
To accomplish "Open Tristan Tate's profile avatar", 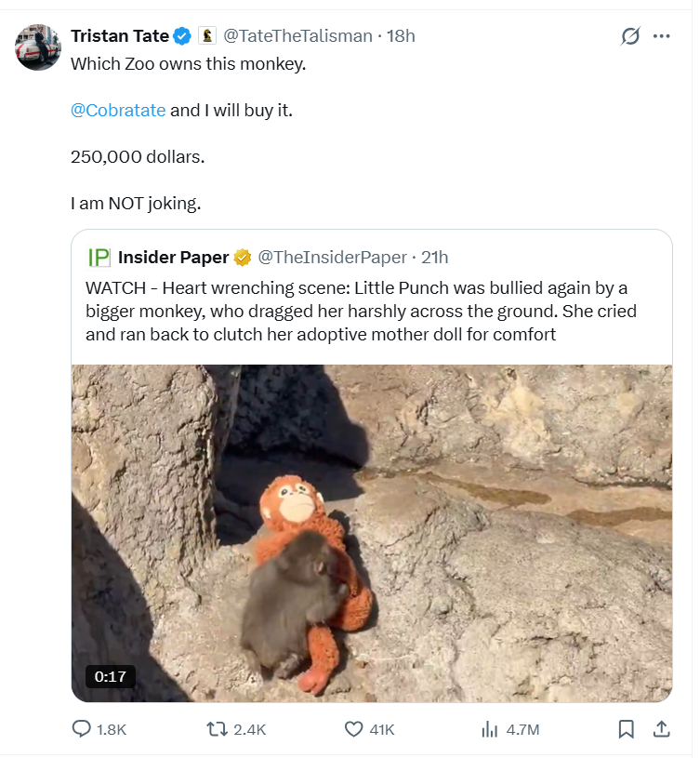I will pyautogui.click(x=38, y=47).
